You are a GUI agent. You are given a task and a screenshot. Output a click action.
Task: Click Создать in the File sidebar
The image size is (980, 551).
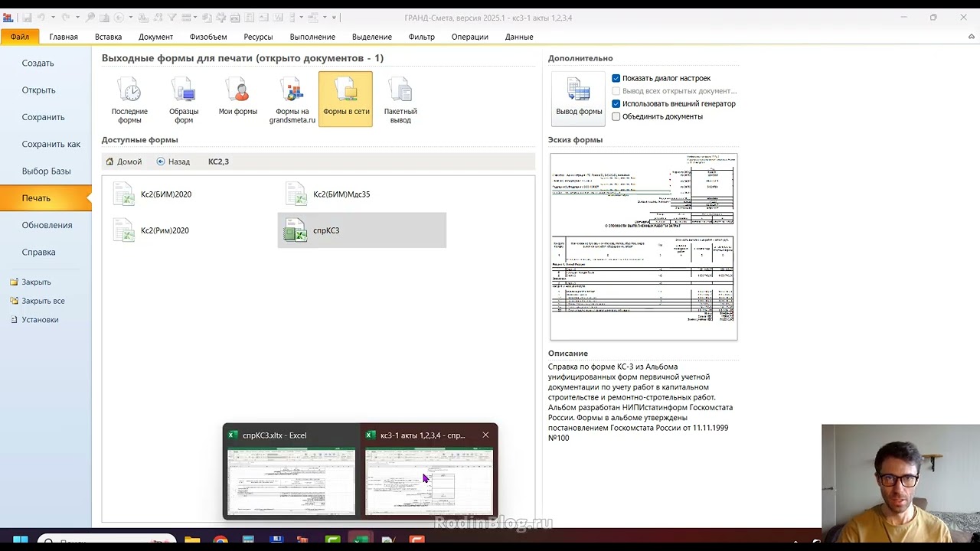click(46, 64)
